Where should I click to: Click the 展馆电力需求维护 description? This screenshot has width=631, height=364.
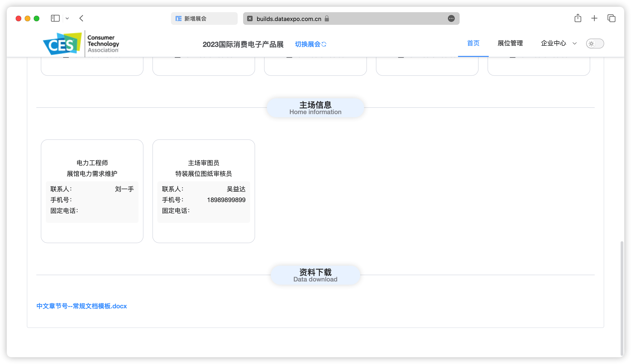(92, 173)
